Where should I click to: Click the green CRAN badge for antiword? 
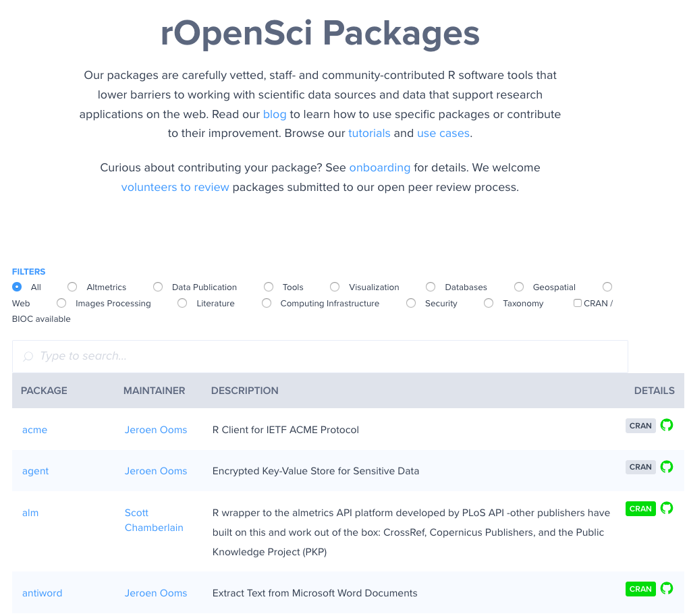point(640,589)
